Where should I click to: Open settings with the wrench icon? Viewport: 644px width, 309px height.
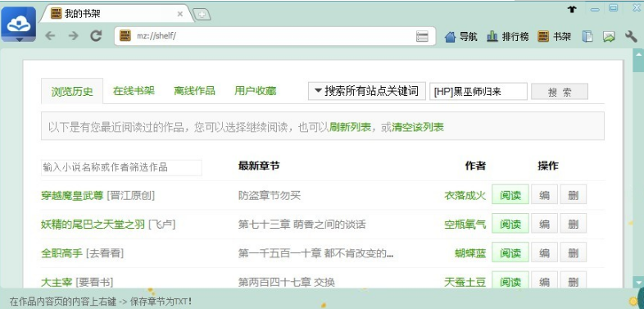pos(631,37)
